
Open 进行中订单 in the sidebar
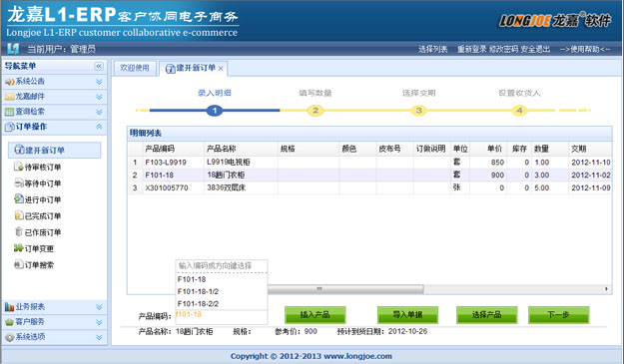tap(43, 199)
